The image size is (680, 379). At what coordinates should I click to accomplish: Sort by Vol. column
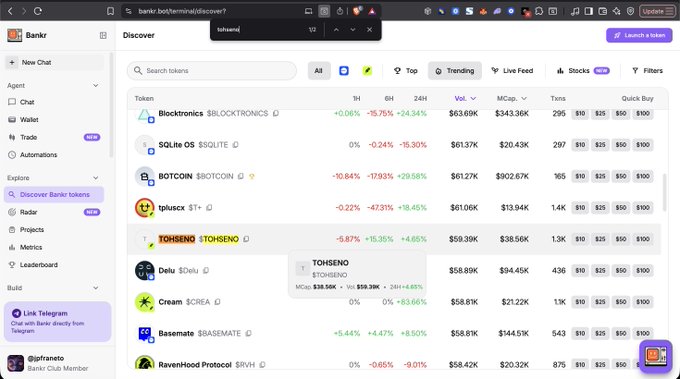click(465, 98)
